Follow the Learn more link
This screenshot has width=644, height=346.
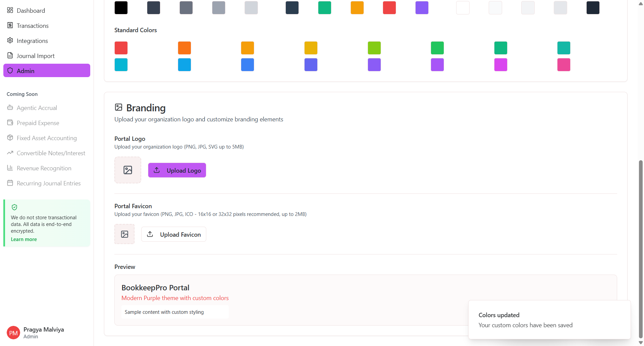pos(24,239)
